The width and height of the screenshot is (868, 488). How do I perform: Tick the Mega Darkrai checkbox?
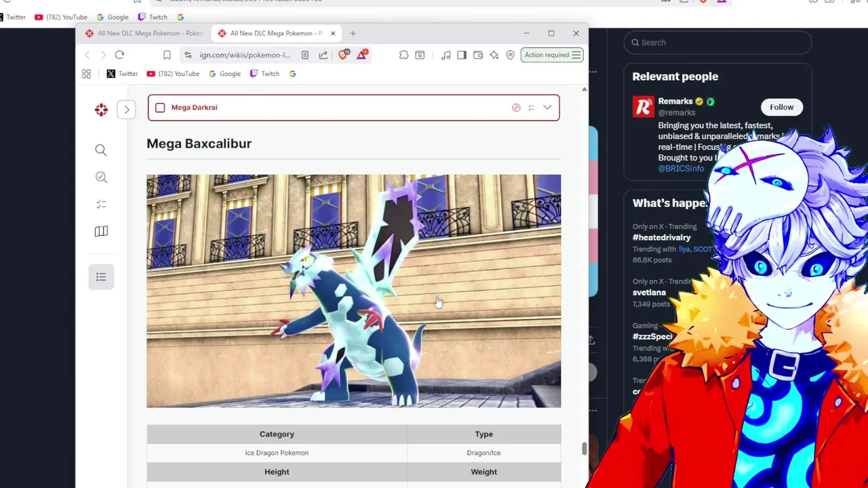tap(160, 108)
